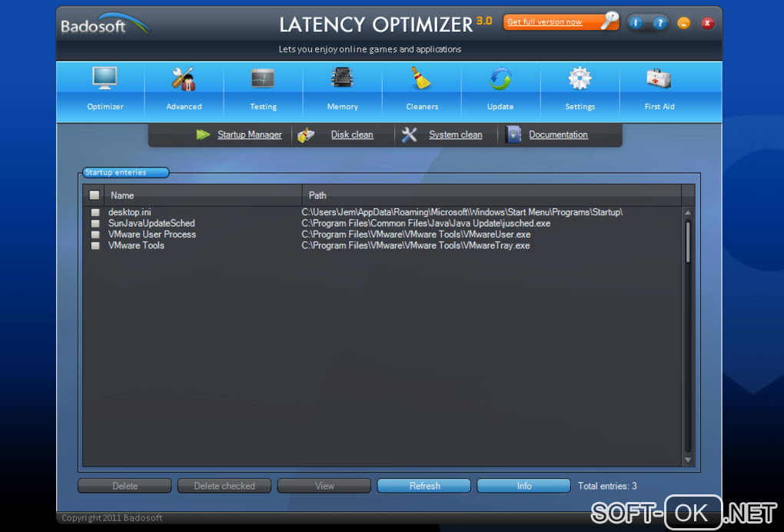Close window with the red X button
784x532 pixels.
click(x=707, y=23)
